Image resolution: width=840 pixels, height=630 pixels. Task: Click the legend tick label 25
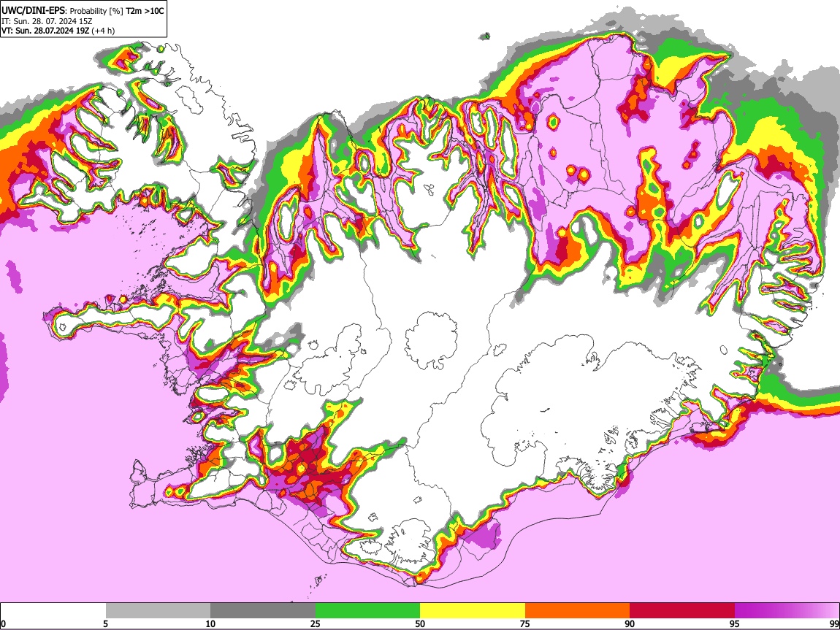coord(316,623)
